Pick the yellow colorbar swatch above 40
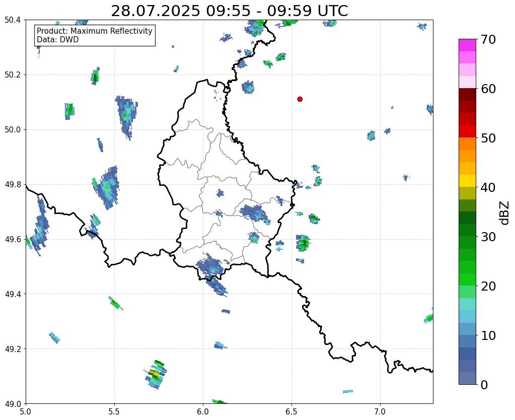 coord(467,181)
